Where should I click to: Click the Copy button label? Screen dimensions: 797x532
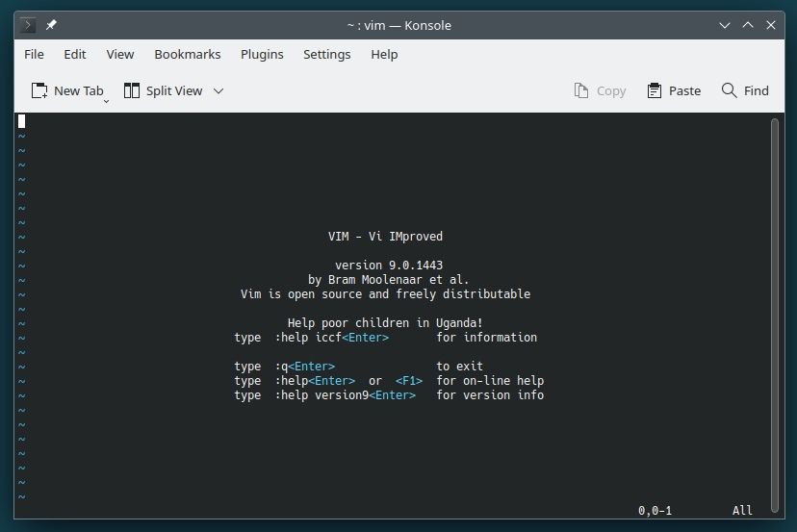tap(611, 91)
